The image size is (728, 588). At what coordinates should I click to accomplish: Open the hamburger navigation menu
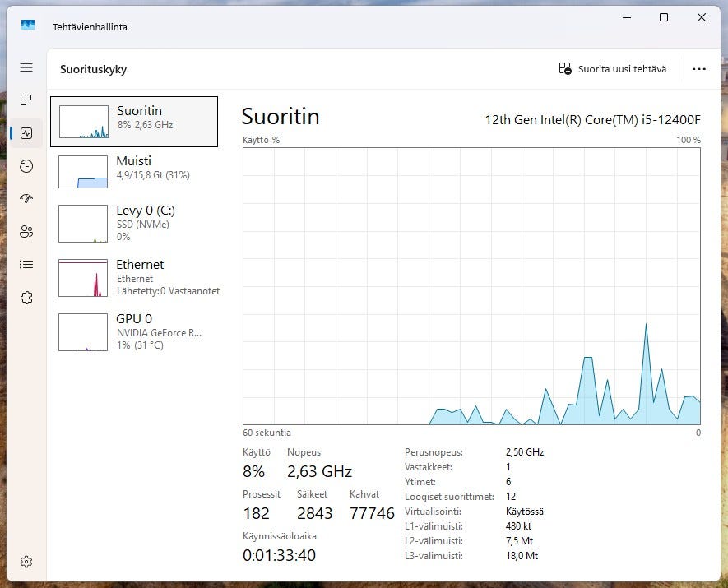tap(26, 67)
